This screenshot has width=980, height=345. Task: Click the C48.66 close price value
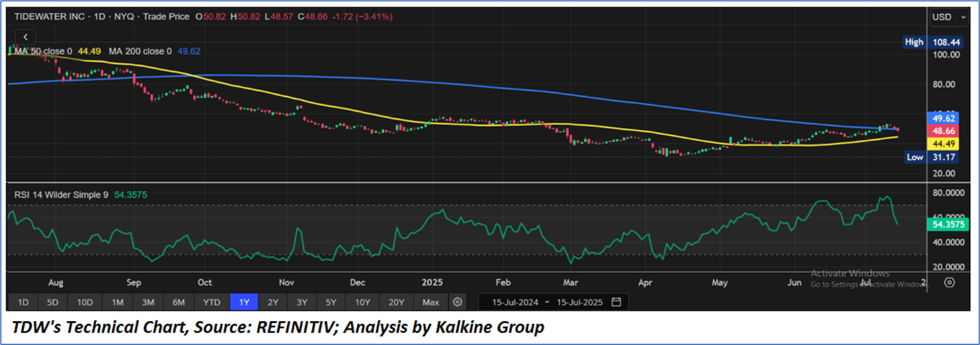[x=313, y=16]
